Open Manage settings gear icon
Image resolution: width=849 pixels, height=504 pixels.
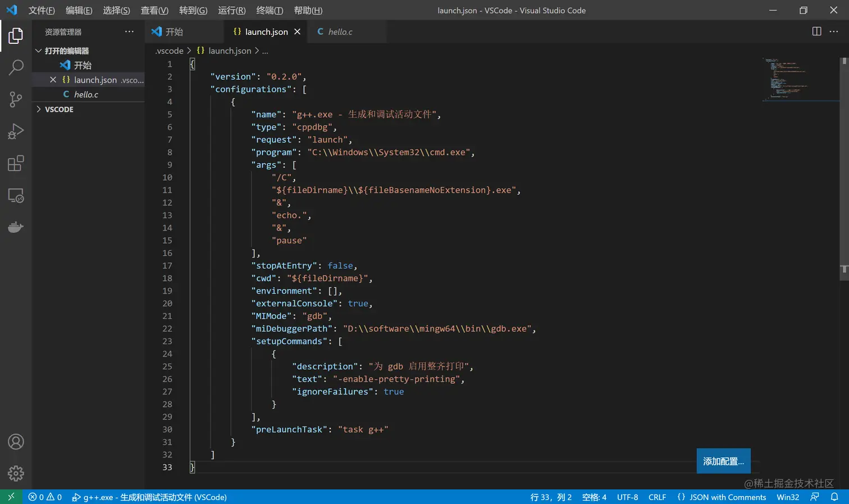pyautogui.click(x=16, y=474)
